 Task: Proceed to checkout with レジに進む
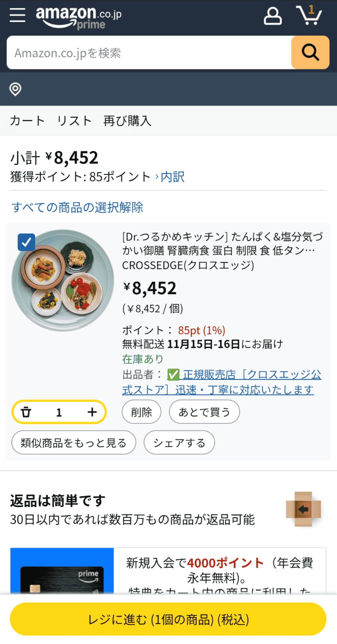(168, 619)
